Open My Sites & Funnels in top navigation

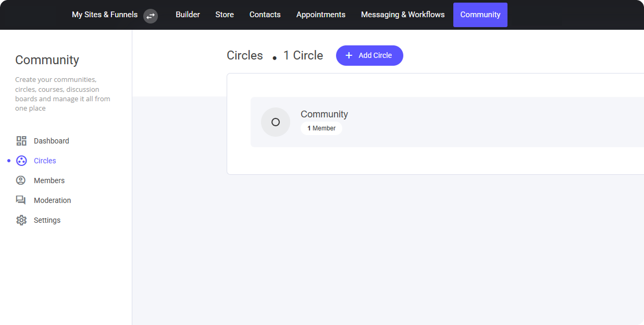pos(105,15)
